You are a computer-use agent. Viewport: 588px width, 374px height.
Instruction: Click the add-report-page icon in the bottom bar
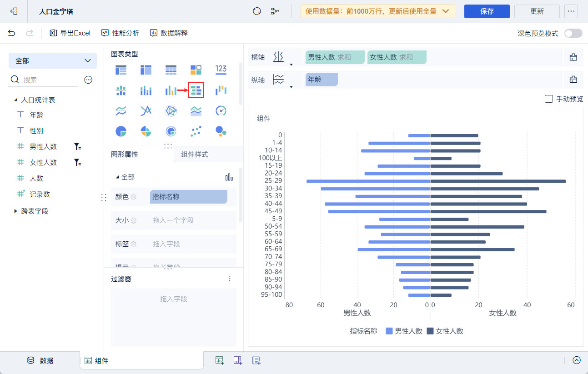tap(256, 360)
